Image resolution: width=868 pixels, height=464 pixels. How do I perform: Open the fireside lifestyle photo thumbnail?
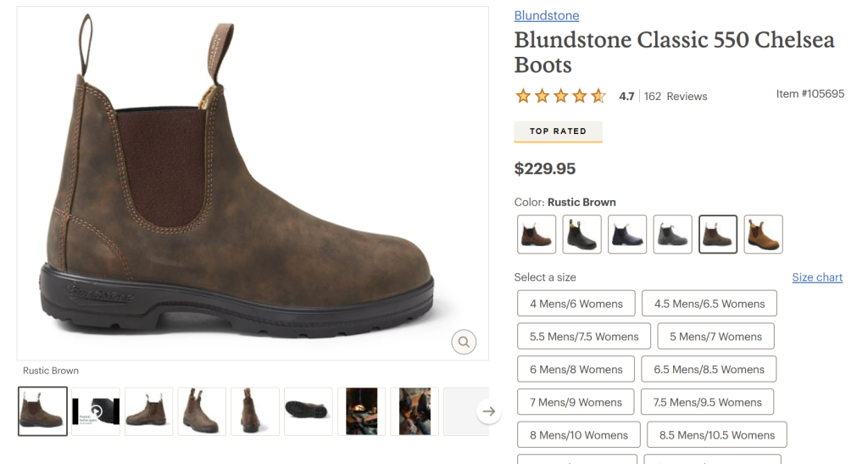(x=362, y=411)
